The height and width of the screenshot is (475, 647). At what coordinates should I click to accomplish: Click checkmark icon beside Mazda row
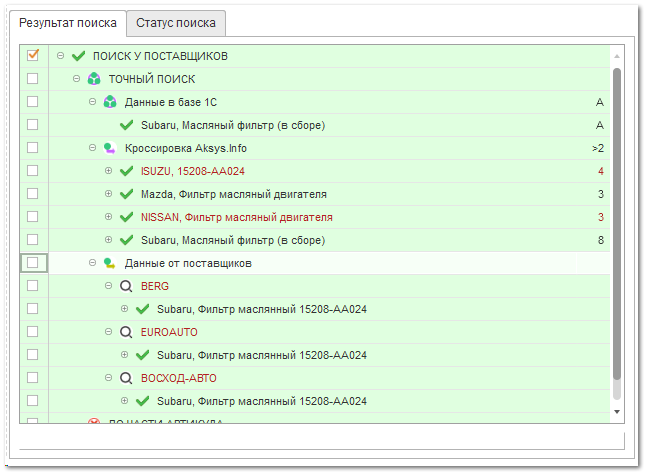[x=126, y=194]
